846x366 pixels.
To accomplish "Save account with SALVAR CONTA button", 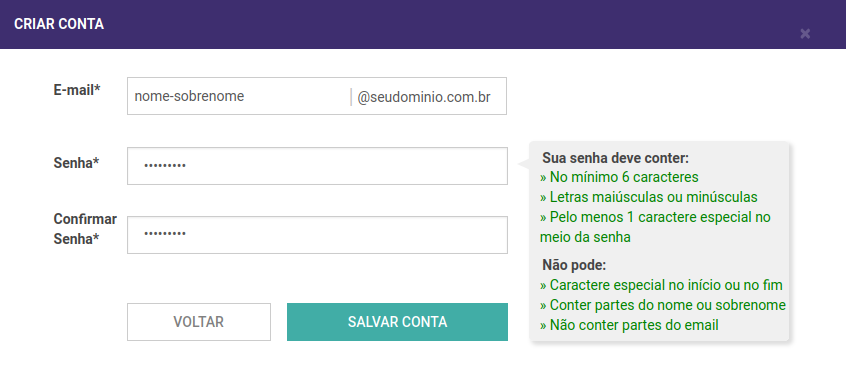I will point(397,322).
